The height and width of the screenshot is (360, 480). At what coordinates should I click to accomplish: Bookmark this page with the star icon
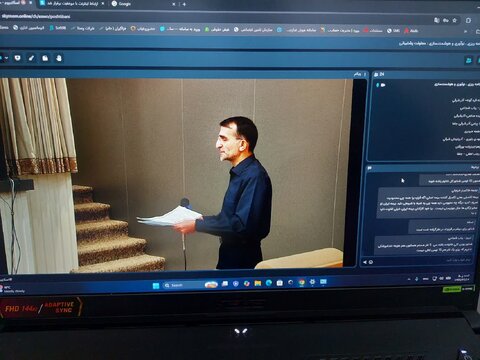coord(455,20)
